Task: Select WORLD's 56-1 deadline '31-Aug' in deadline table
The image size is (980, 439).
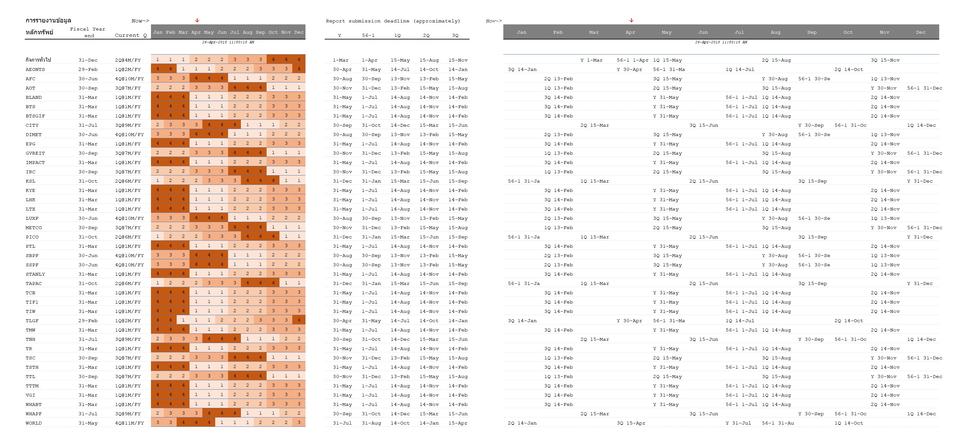Action: (371, 423)
